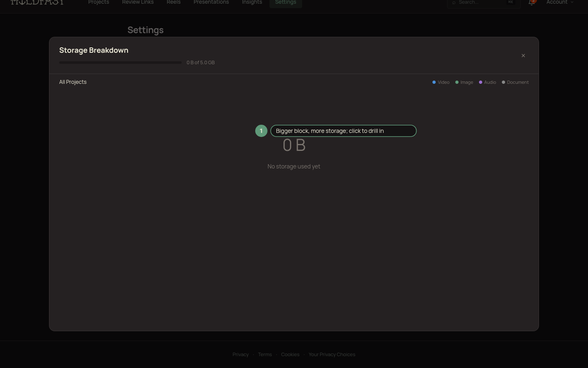This screenshot has width=588, height=368.
Task: Select the Settings tab
Action: [286, 2]
